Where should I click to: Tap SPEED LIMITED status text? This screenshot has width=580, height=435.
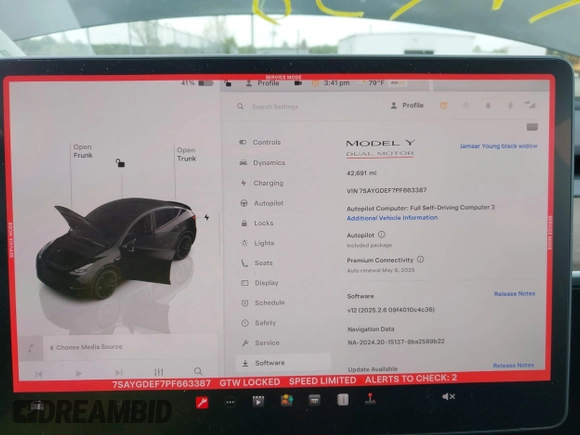323,381
